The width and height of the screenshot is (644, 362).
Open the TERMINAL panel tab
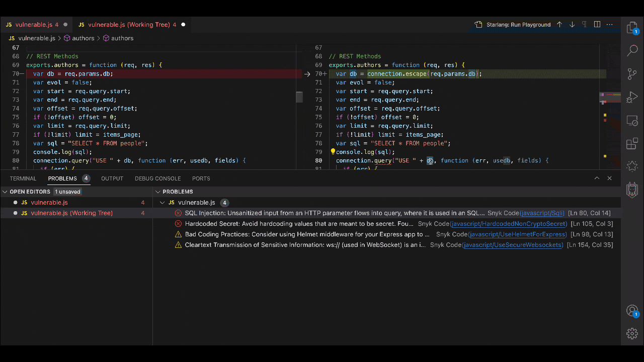click(x=23, y=178)
